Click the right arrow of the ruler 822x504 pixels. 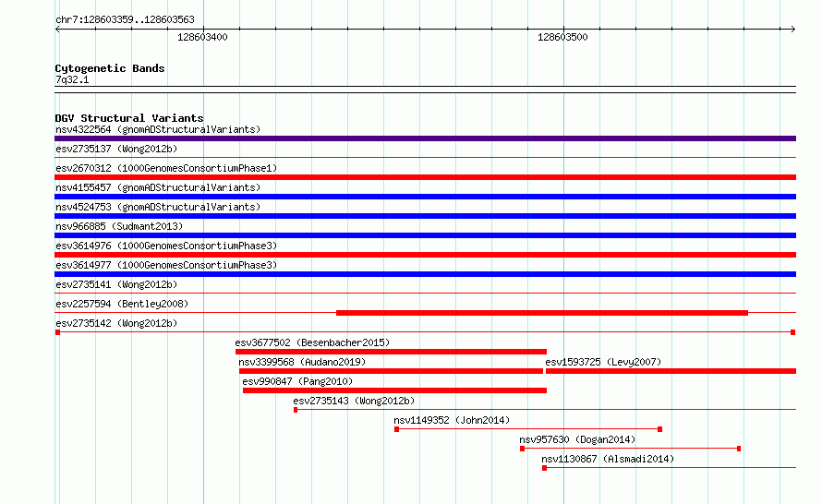(x=792, y=29)
